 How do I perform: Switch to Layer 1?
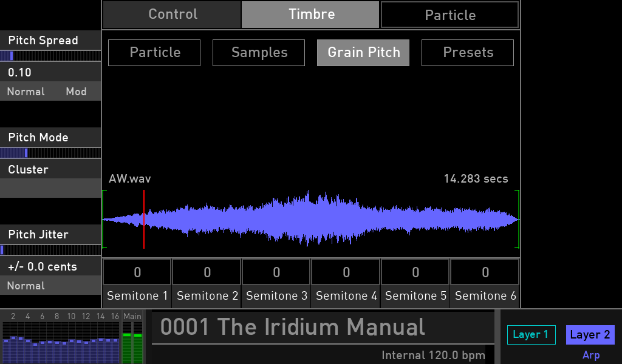click(531, 335)
